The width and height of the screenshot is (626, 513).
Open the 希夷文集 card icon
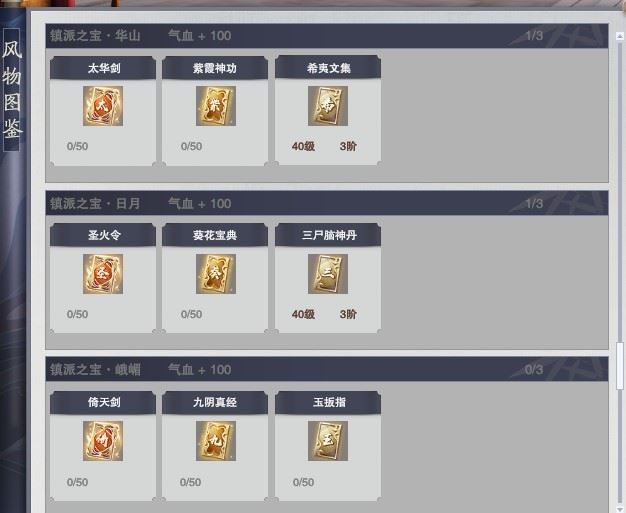(328, 106)
